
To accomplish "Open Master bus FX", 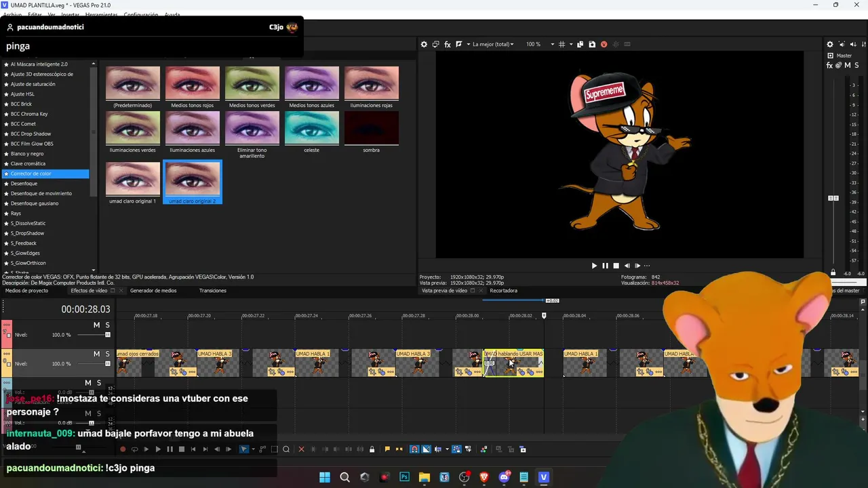I will click(829, 66).
